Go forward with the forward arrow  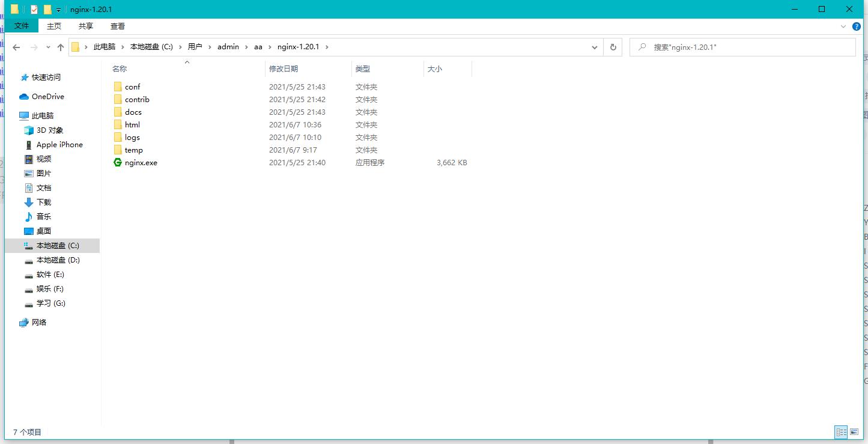pyautogui.click(x=34, y=47)
